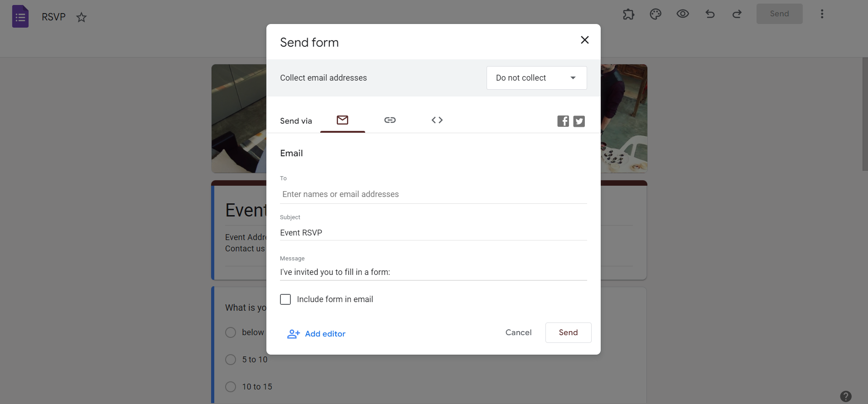Viewport: 868px width, 404px height.
Task: Open the Google Forms home icon
Action: click(x=20, y=17)
